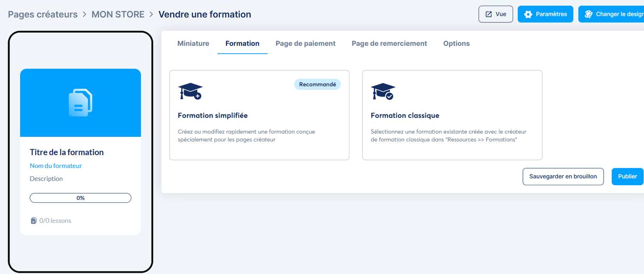Open the Vue preview button
Screen dimensions: 644x274
pos(496,14)
